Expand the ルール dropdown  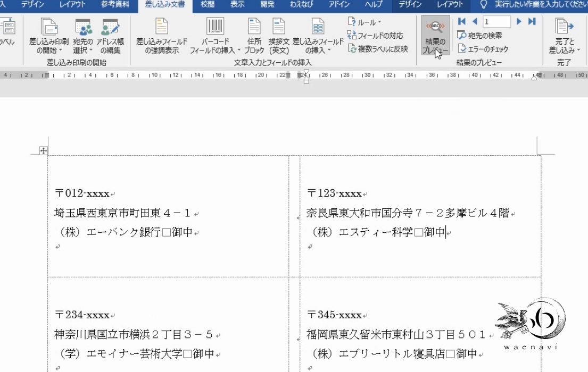tap(364, 22)
